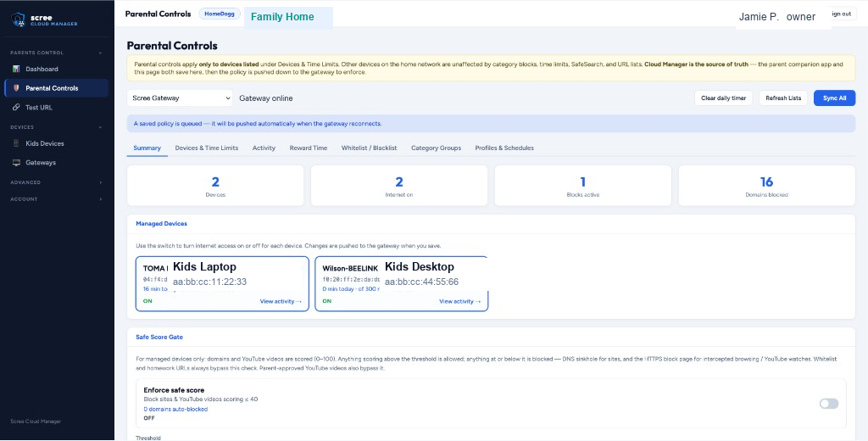Click the Sign out button
Image resolution: width=868 pixels, height=441 pixels.
point(843,14)
